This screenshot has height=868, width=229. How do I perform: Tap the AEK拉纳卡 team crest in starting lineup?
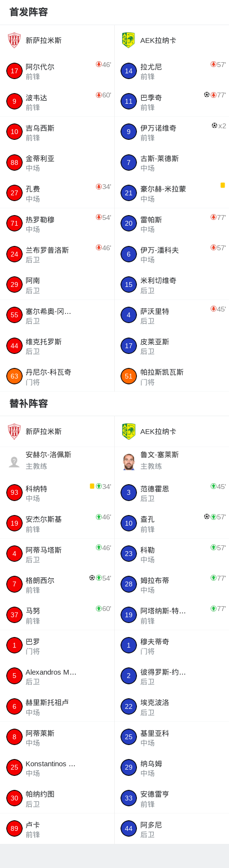pyautogui.click(x=129, y=40)
